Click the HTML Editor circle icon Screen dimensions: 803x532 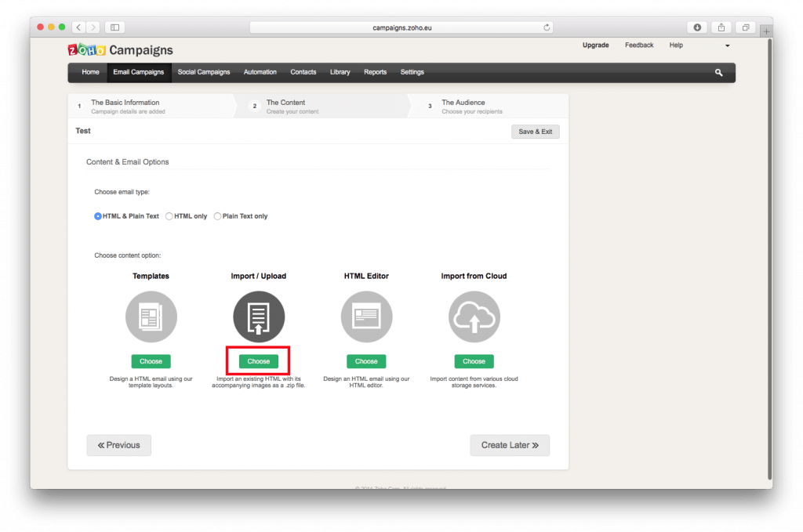pyautogui.click(x=366, y=317)
